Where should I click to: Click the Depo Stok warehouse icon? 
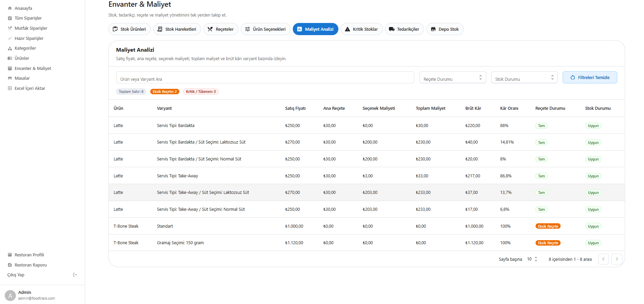433,29
